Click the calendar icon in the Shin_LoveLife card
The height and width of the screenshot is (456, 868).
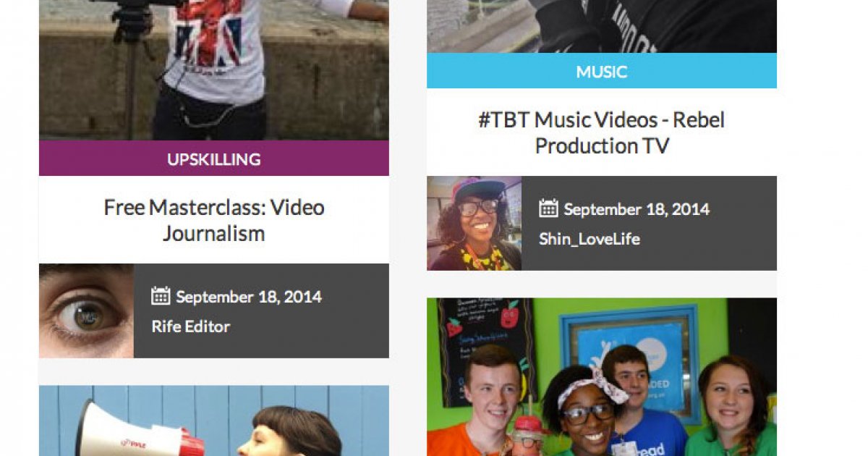548,209
